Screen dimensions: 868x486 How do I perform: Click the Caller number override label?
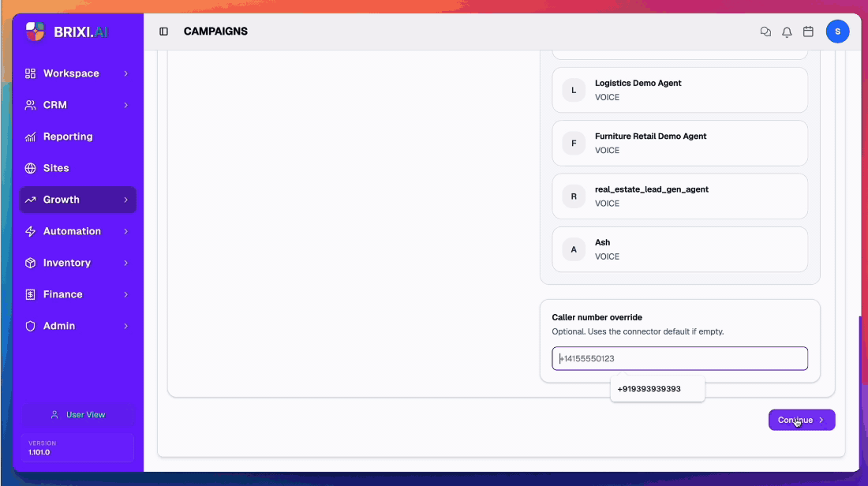tap(597, 317)
